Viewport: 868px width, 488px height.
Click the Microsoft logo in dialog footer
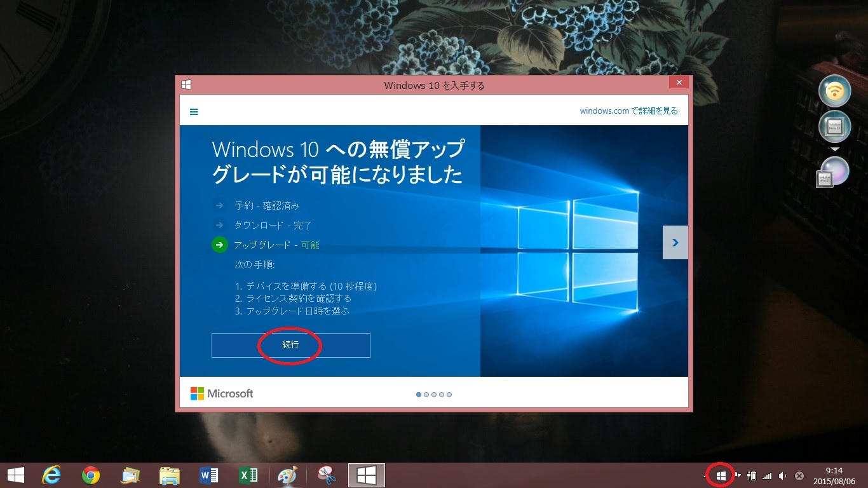tap(222, 393)
